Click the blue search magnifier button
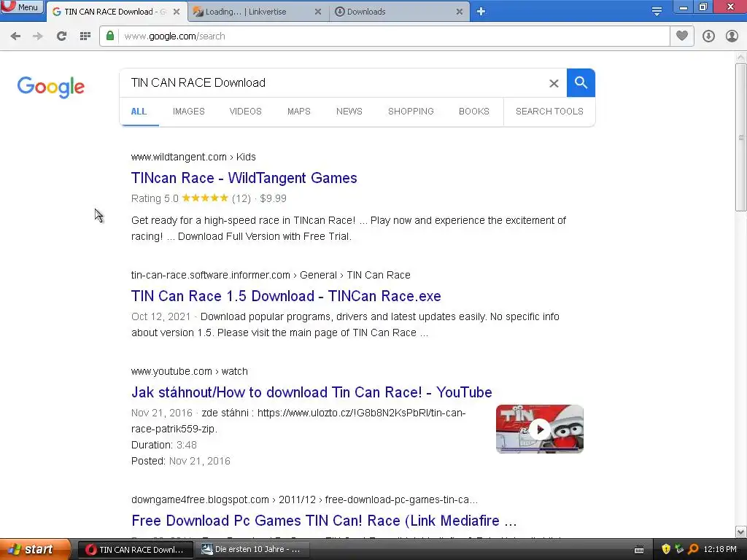 (x=581, y=83)
